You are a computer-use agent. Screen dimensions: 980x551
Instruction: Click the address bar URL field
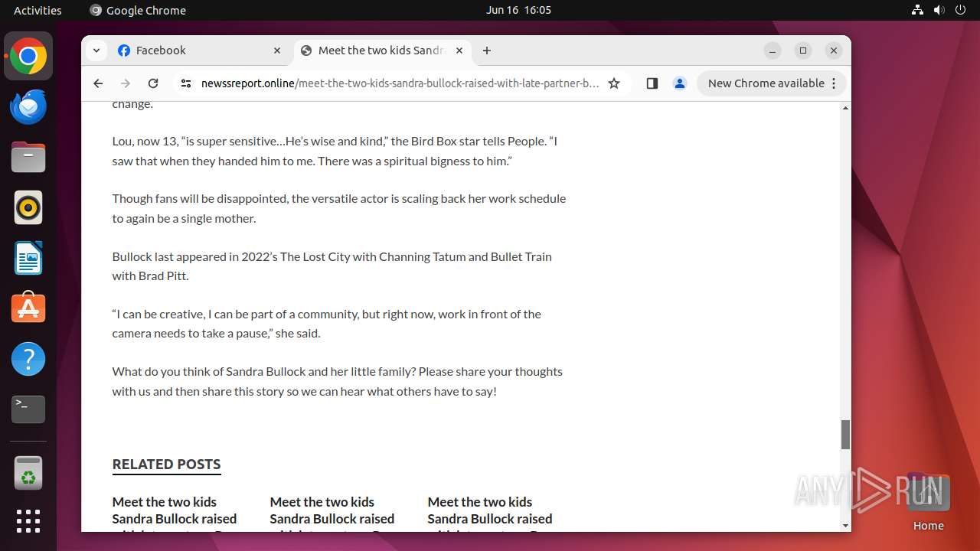(x=400, y=83)
